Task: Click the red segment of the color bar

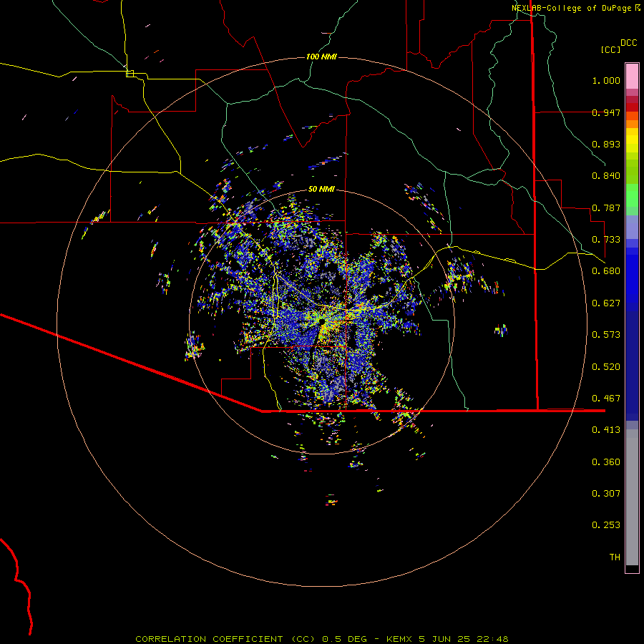Action: [632, 107]
